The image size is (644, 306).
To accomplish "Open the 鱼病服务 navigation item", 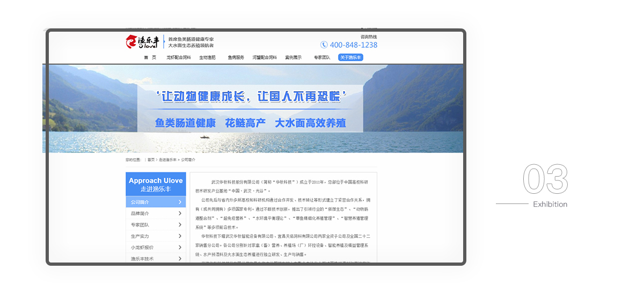I will coord(236,57).
